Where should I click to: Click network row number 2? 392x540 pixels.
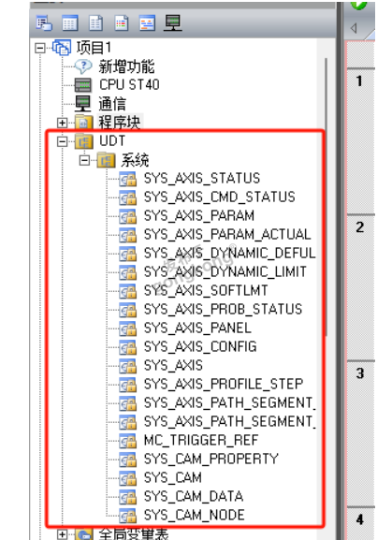(x=359, y=227)
